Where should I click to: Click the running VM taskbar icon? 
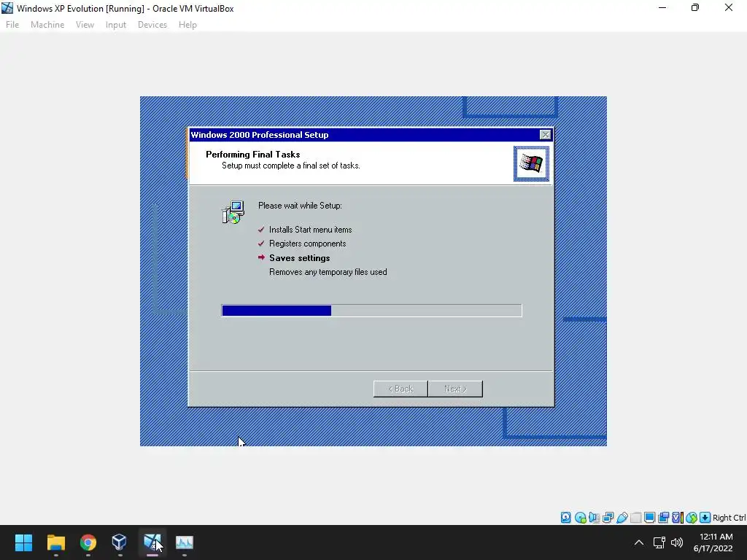pyautogui.click(x=152, y=542)
